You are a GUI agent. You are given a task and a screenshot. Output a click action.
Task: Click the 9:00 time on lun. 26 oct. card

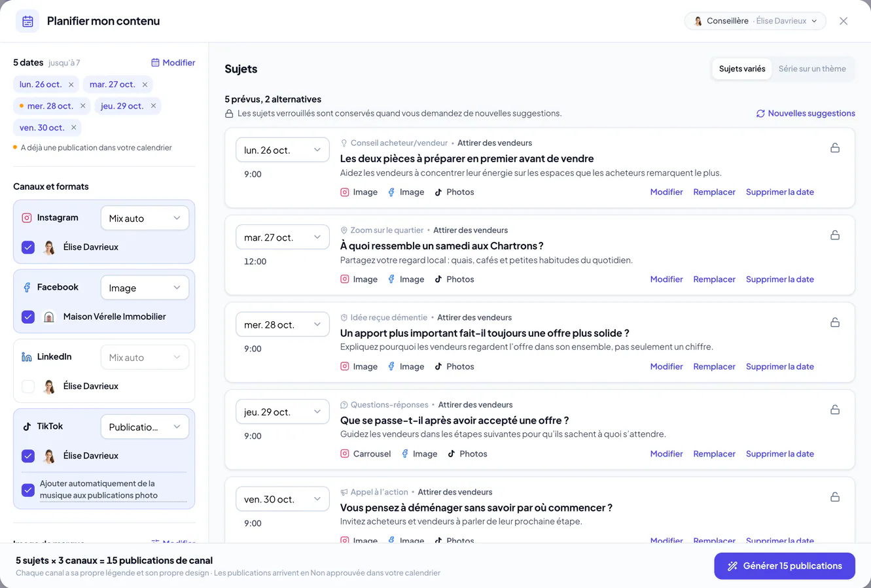tap(253, 174)
